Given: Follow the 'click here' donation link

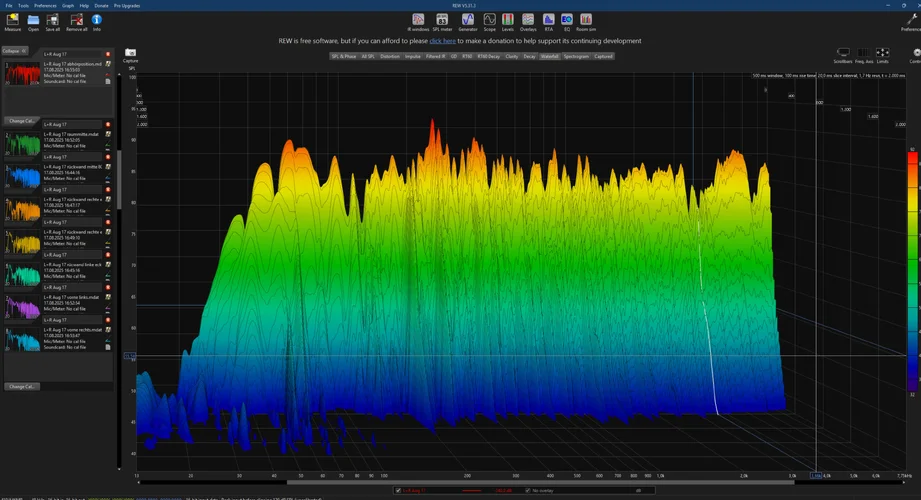Looking at the screenshot, I should tap(442, 41).
